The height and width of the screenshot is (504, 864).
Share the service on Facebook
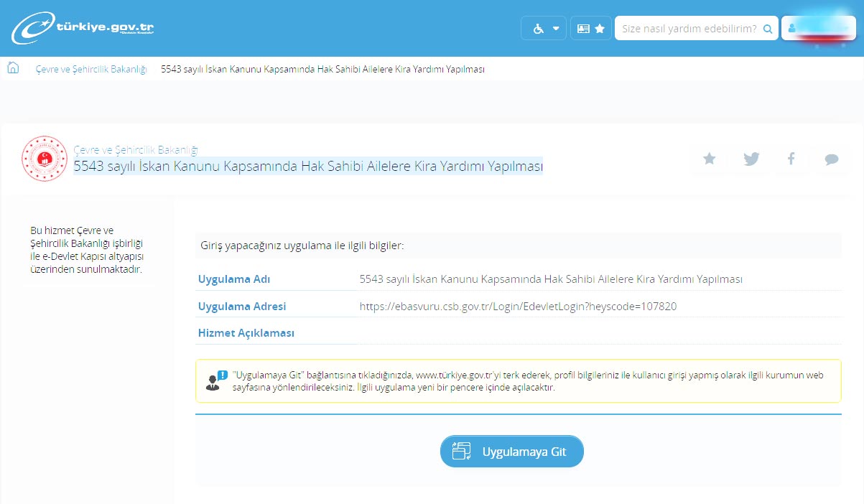tap(791, 159)
